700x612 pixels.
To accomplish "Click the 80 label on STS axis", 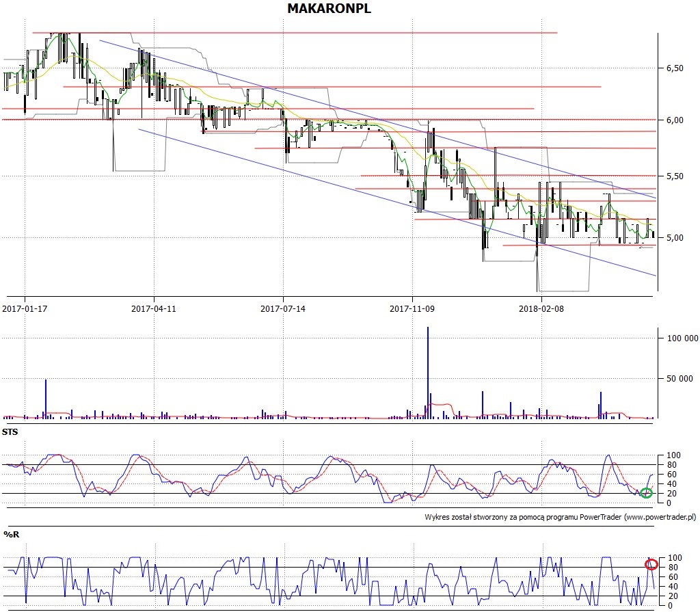I will (x=671, y=465).
